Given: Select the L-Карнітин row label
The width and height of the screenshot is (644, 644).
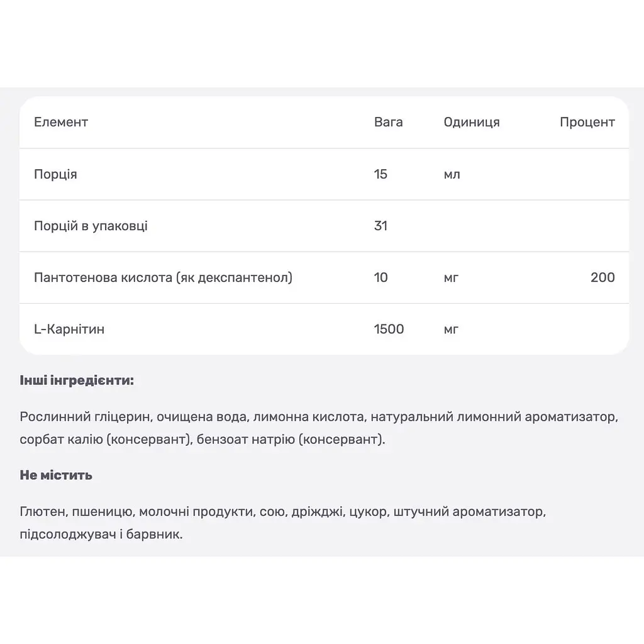Looking at the screenshot, I should (69, 329).
